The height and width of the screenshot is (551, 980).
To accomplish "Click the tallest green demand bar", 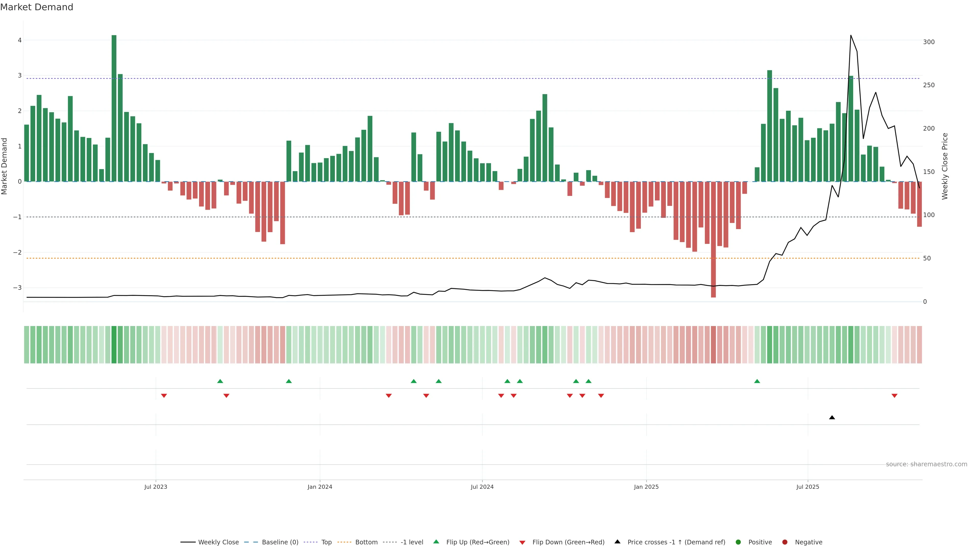I will (114, 108).
